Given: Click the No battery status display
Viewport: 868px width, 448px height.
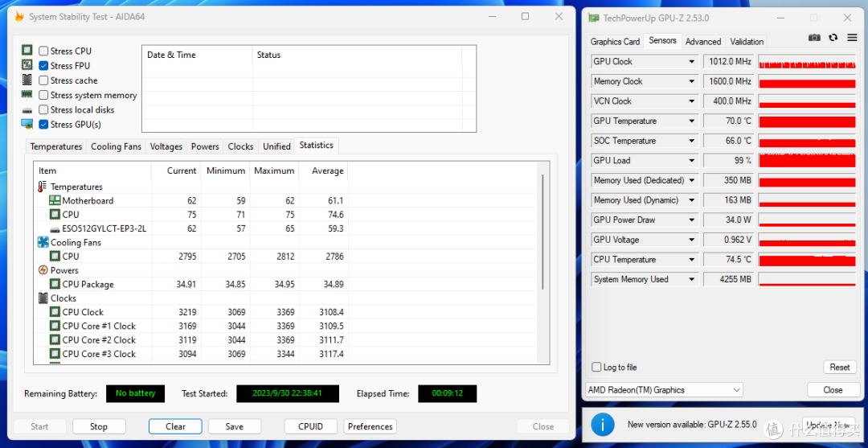Looking at the screenshot, I should [x=135, y=394].
